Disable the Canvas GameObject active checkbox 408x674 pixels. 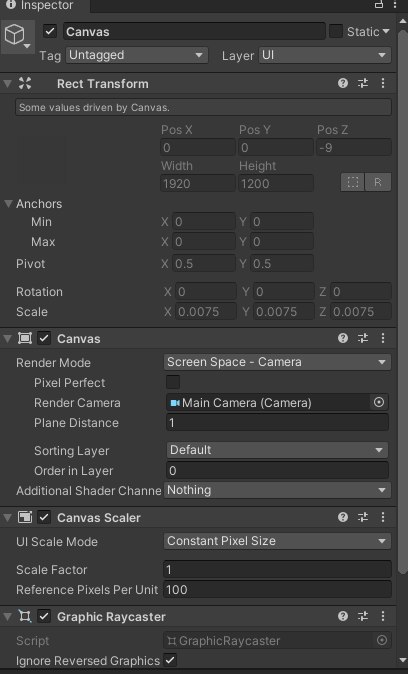[50, 31]
